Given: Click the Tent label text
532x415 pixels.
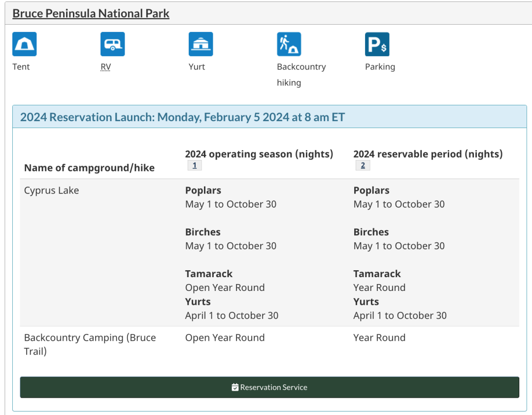Looking at the screenshot, I should point(21,67).
